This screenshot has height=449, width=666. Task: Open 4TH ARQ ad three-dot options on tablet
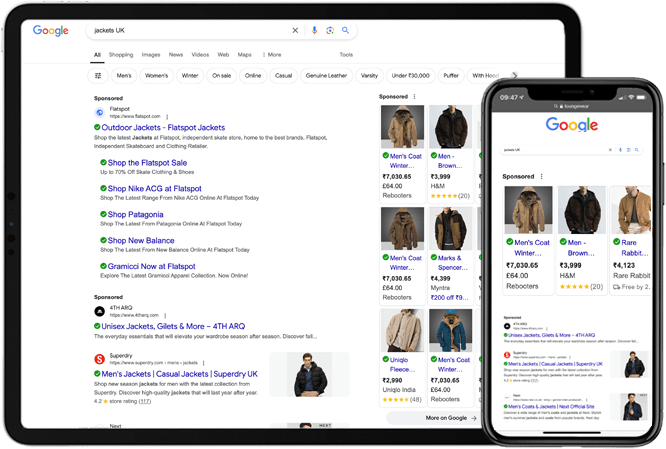pos(165,315)
